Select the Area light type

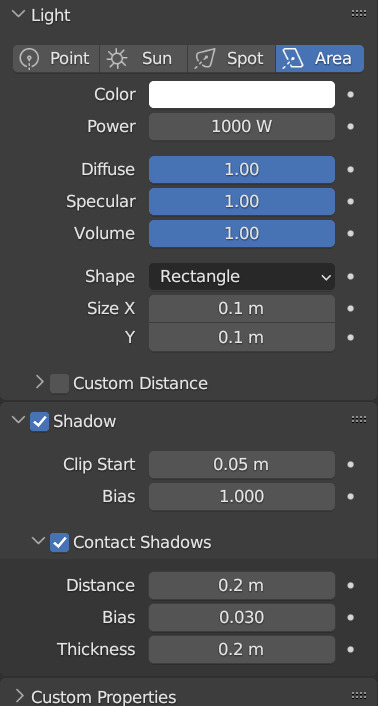pyautogui.click(x=320, y=59)
